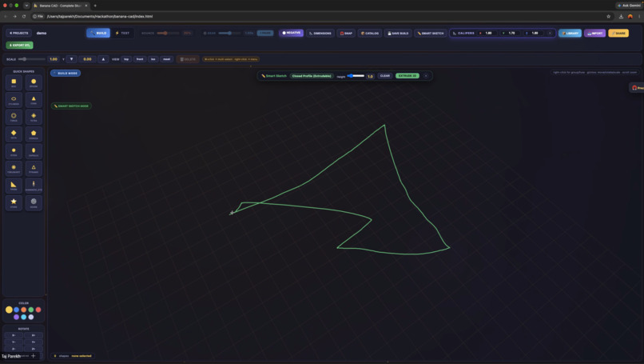Add a Prism wedge quick shape
This screenshot has height=364, width=644.
tap(14, 186)
